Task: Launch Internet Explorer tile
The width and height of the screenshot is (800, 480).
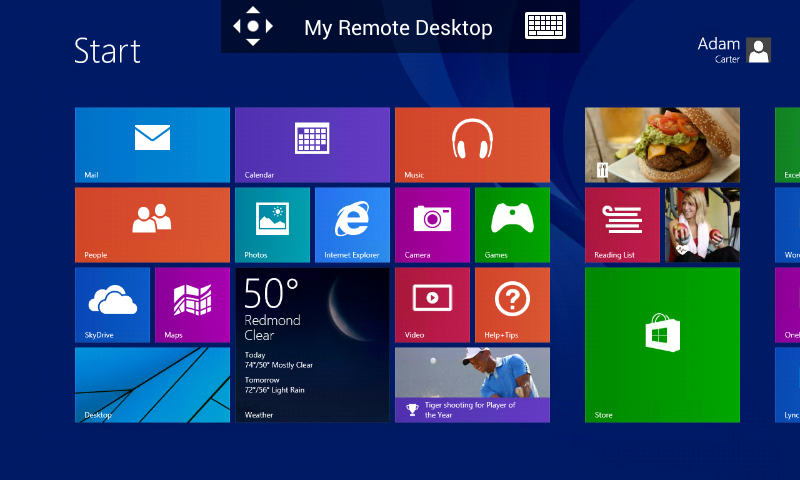Action: click(352, 225)
